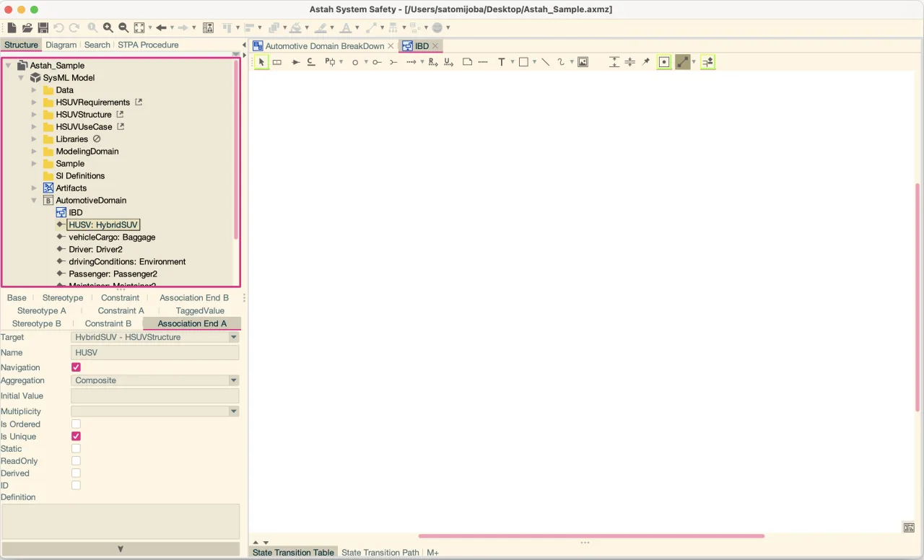
Task: Choose the Rectangle shape tool
Action: coord(523,62)
